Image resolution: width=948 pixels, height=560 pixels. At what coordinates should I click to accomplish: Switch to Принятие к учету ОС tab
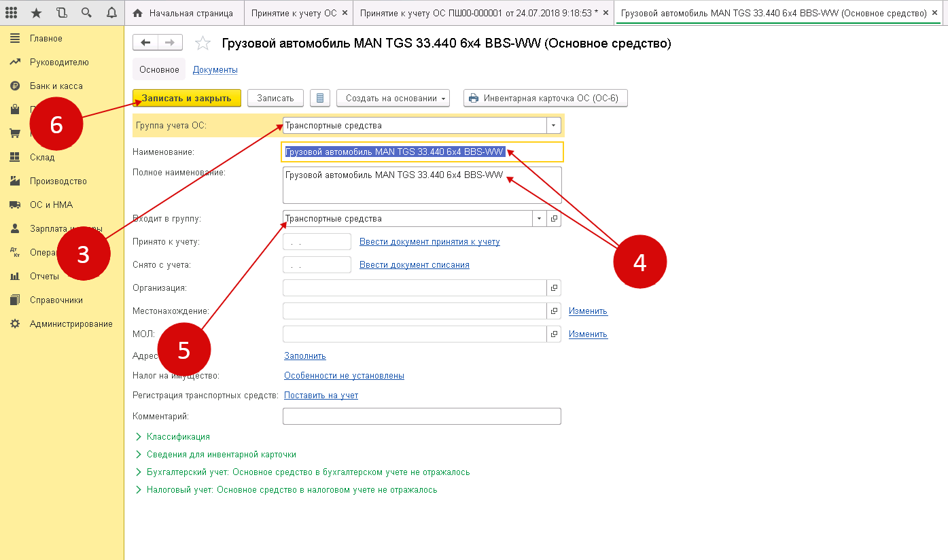click(x=294, y=13)
